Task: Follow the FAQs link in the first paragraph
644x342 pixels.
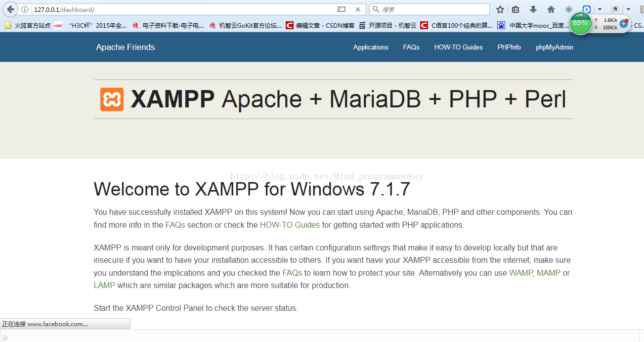Action: pyautogui.click(x=175, y=225)
